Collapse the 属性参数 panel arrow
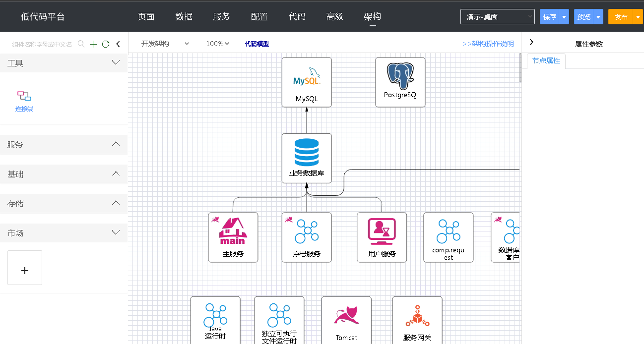The height and width of the screenshot is (344, 644). (x=531, y=43)
